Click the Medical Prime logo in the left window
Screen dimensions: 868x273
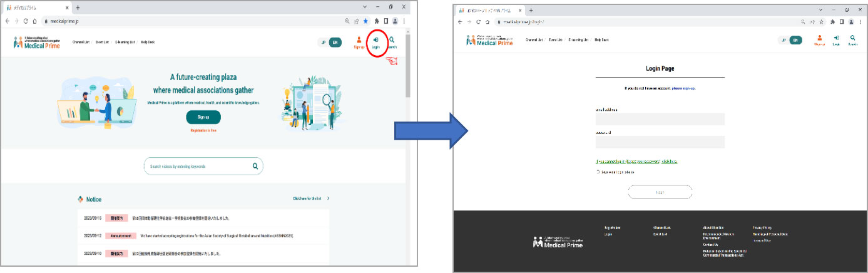[37, 43]
